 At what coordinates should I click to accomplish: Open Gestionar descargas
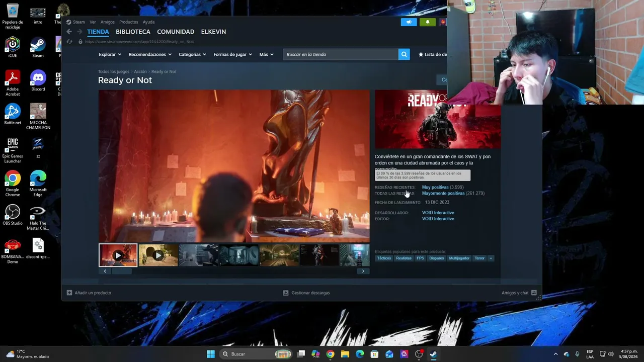(x=306, y=293)
